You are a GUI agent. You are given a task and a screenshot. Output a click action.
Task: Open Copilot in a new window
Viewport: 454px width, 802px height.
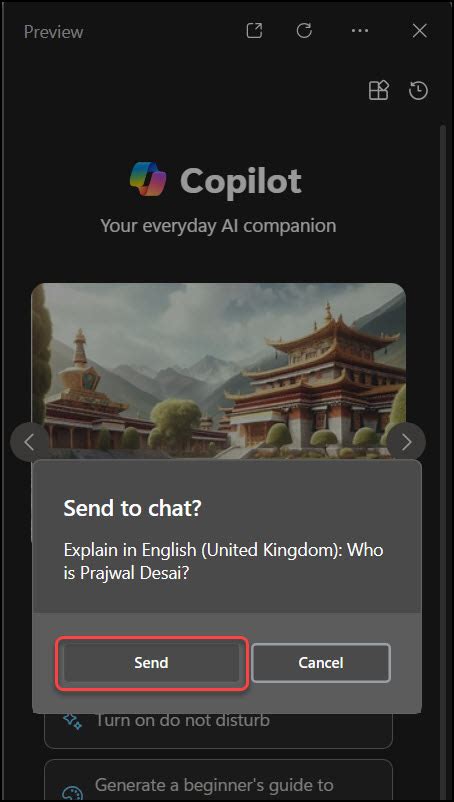(254, 31)
